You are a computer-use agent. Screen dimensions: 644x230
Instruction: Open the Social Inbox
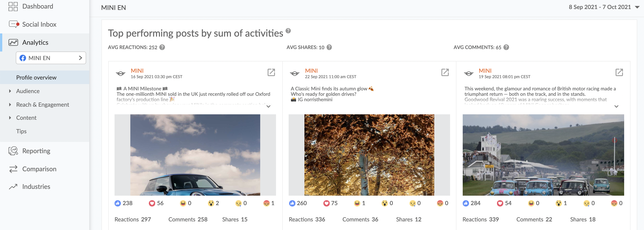[x=39, y=24]
